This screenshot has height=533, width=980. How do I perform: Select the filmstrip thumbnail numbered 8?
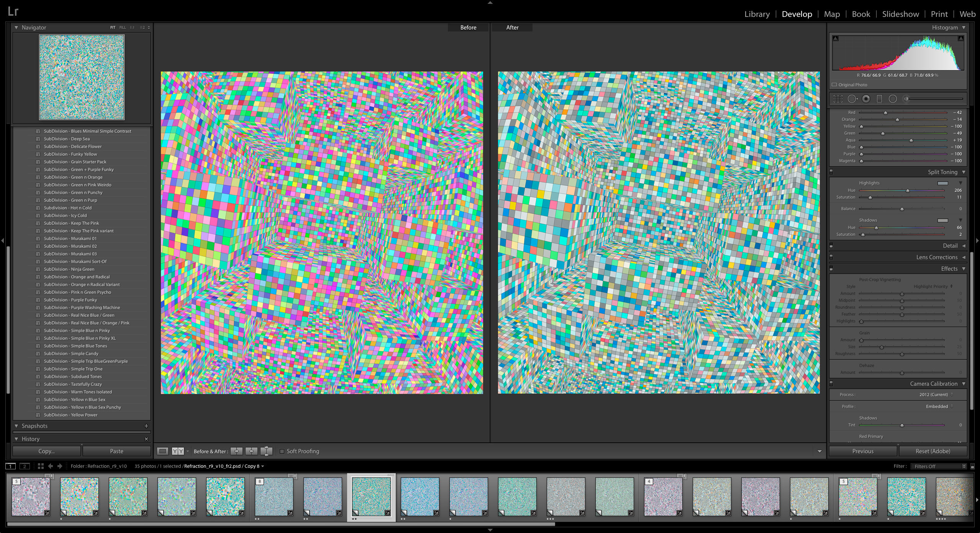click(274, 497)
